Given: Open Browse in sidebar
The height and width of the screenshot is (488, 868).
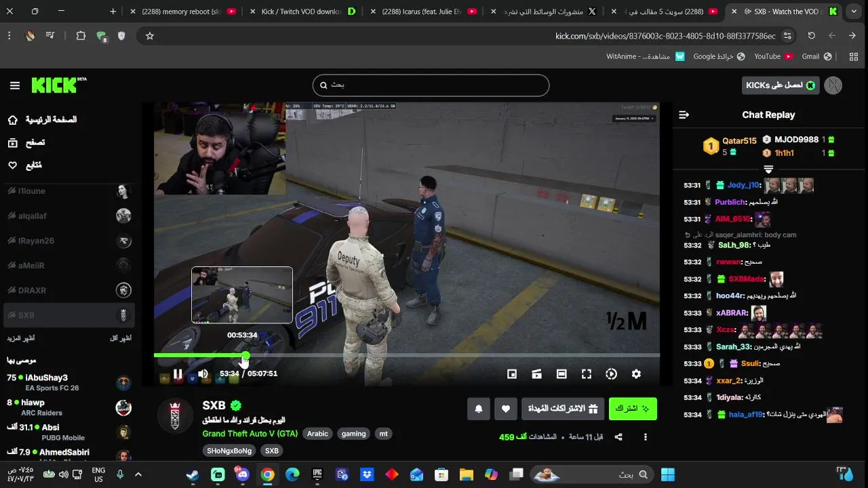Looking at the screenshot, I should (x=26, y=142).
